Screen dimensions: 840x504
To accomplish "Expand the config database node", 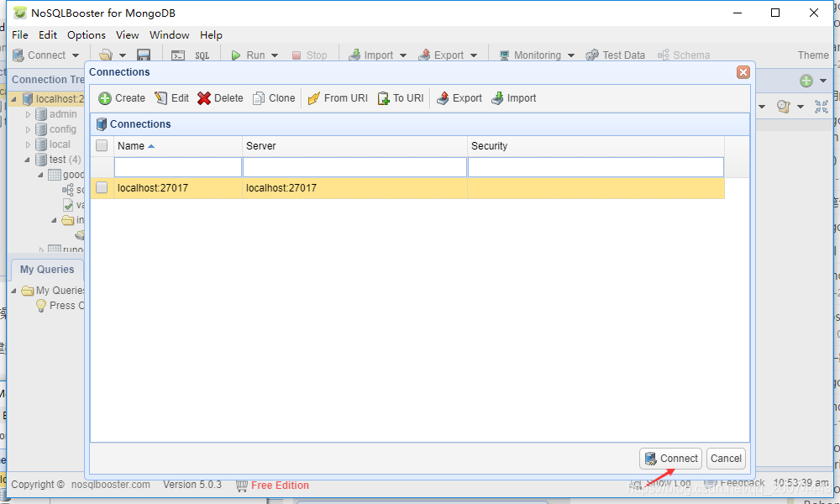I will point(29,129).
